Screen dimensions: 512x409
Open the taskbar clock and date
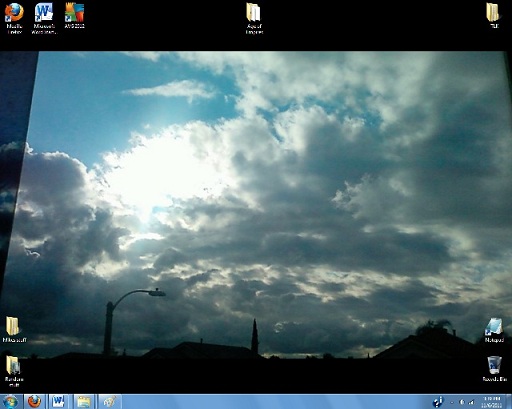(x=493, y=402)
